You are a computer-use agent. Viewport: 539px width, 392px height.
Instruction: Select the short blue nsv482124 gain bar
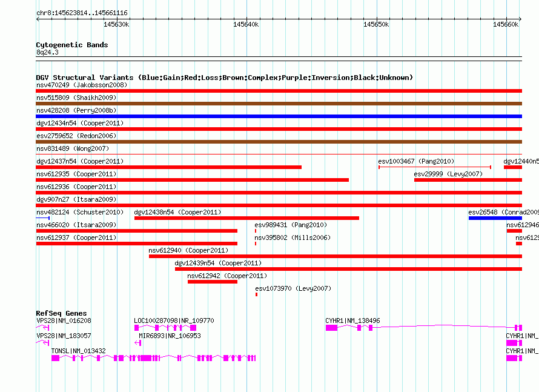(x=43, y=218)
